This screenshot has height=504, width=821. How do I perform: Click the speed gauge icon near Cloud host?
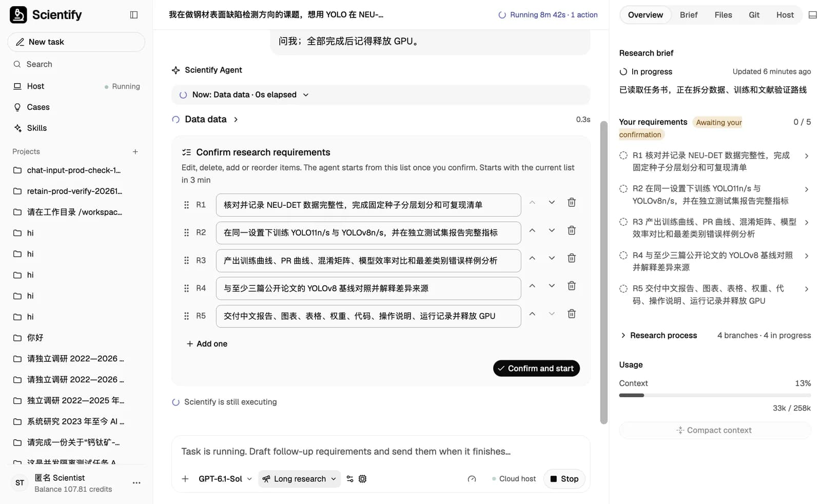(x=472, y=479)
